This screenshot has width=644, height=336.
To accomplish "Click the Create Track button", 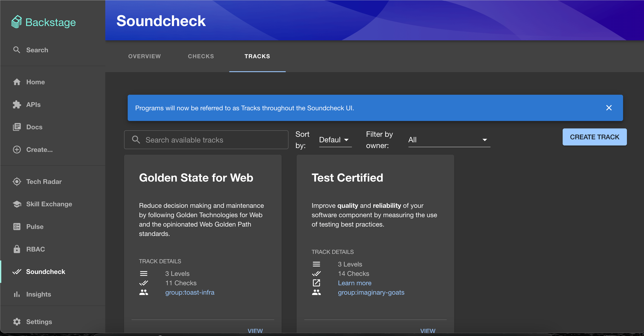I will 594,137.
